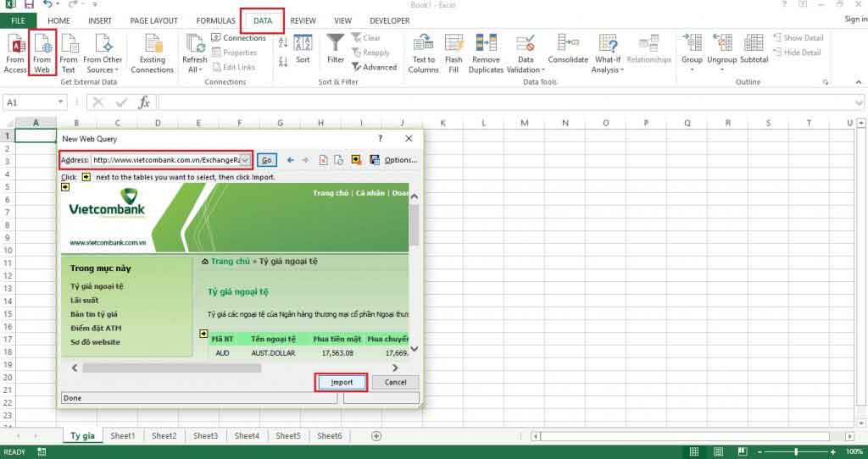Collapse the ribbon with the chevron
Screen dimensions: 868x459
(x=859, y=82)
